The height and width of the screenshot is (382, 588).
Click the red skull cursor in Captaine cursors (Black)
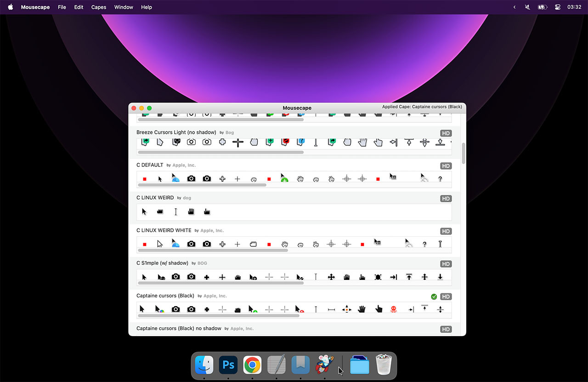(393, 309)
